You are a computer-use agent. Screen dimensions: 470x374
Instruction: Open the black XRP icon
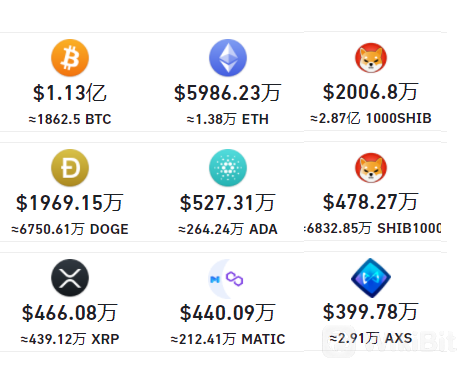70,278
